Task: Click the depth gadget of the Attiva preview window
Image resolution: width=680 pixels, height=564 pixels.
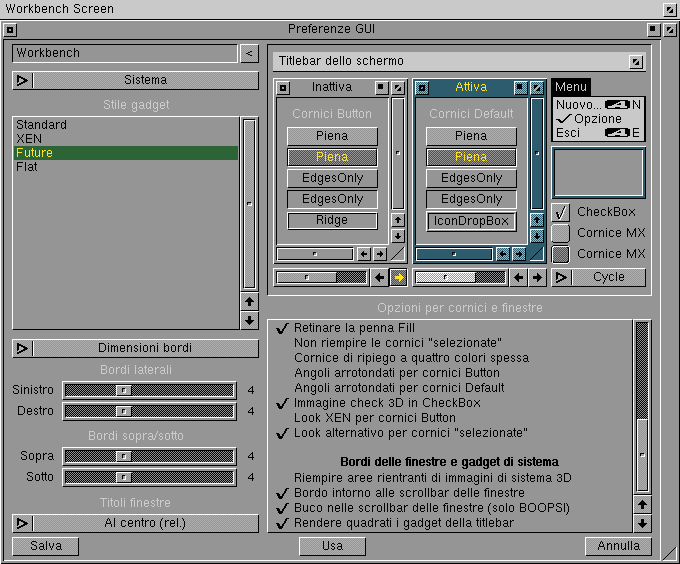Action: 537,88
